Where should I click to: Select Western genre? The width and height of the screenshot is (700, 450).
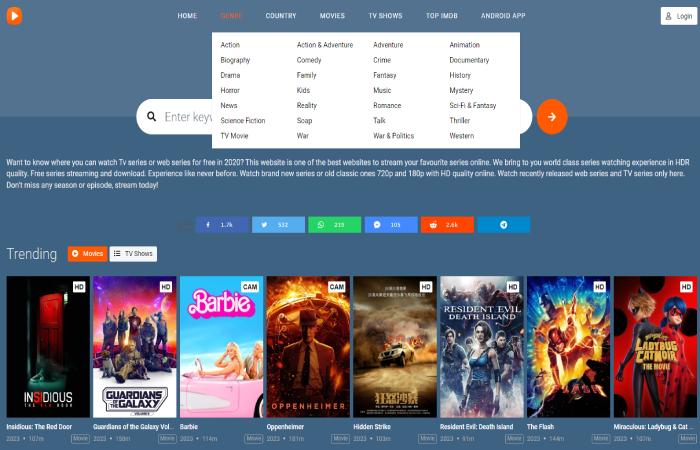[462, 136]
